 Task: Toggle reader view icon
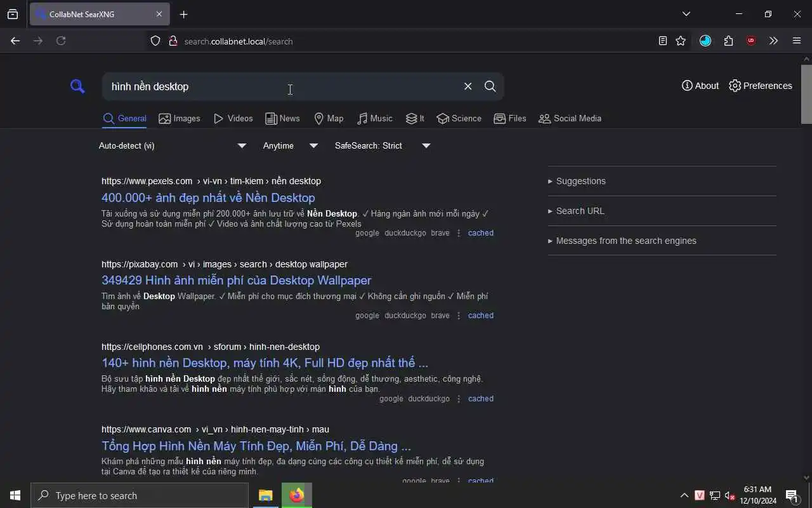(x=662, y=41)
